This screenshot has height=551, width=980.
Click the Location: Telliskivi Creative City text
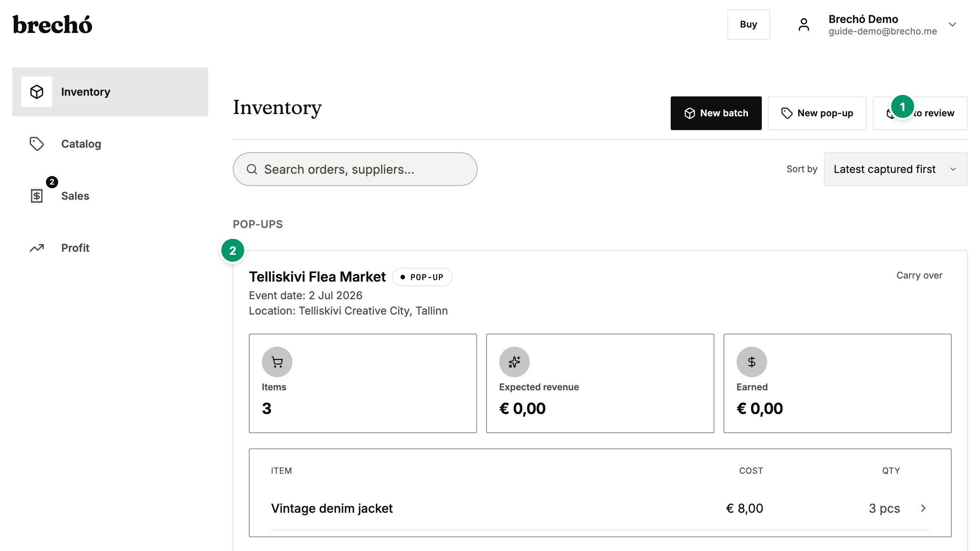click(x=348, y=311)
